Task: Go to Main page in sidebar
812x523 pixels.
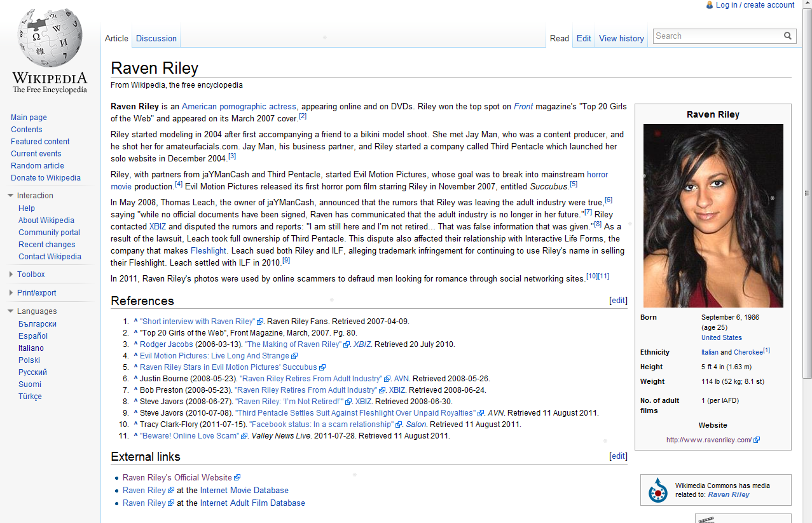Action: (29, 118)
